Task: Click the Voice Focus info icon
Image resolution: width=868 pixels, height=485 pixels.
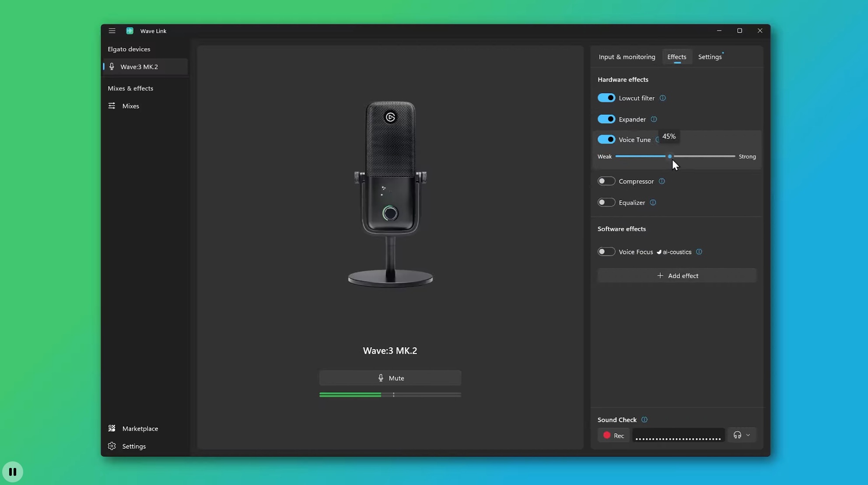Action: [x=699, y=252]
